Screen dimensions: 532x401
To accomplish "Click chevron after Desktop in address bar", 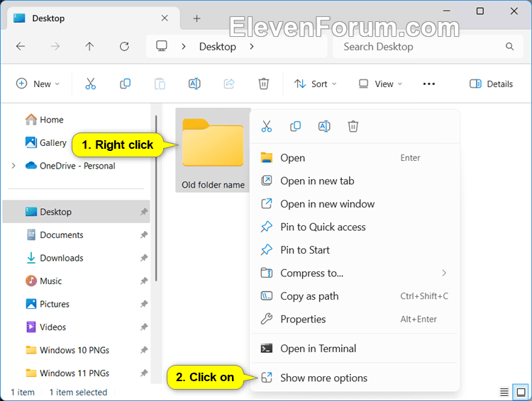I will pyautogui.click(x=252, y=47).
